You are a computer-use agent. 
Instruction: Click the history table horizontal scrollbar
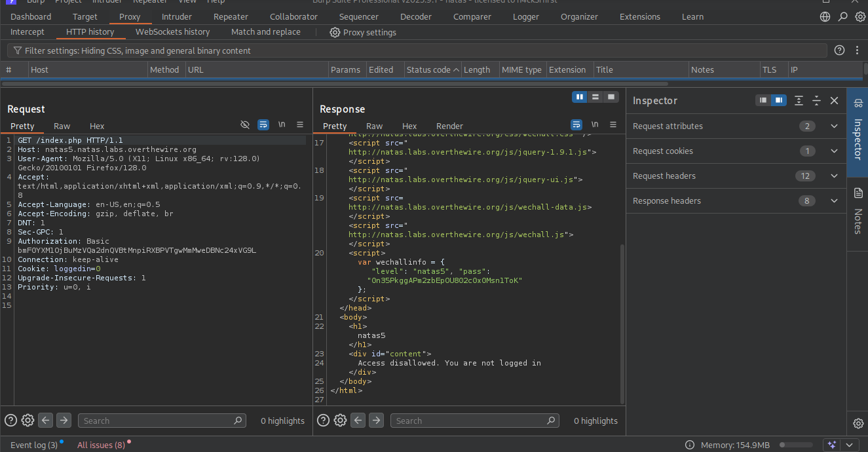(334, 84)
